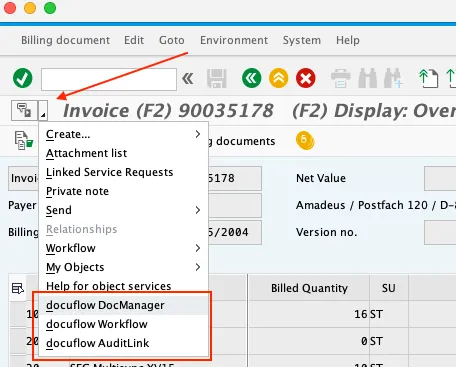Open docuflow Workflow entry
The width and height of the screenshot is (456, 367).
123,324
